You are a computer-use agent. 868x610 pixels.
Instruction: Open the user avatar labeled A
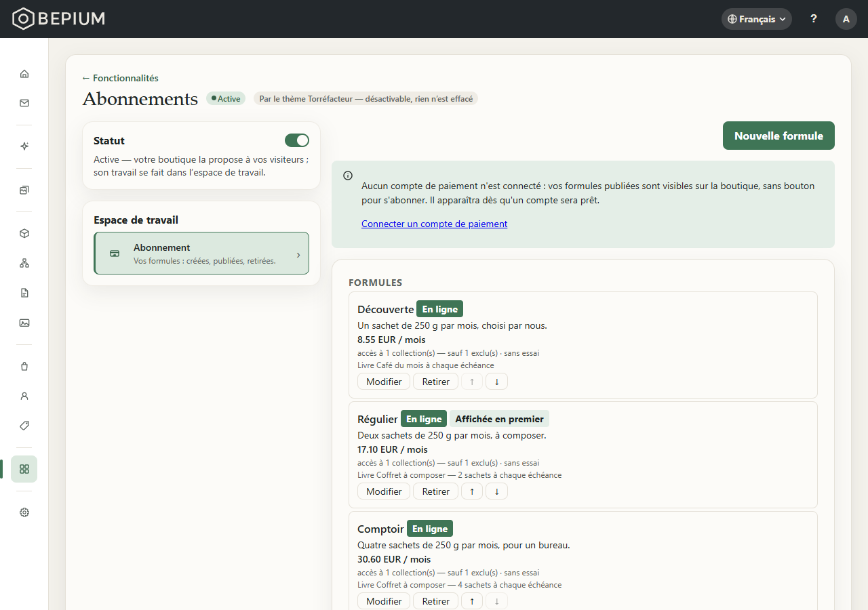point(846,19)
